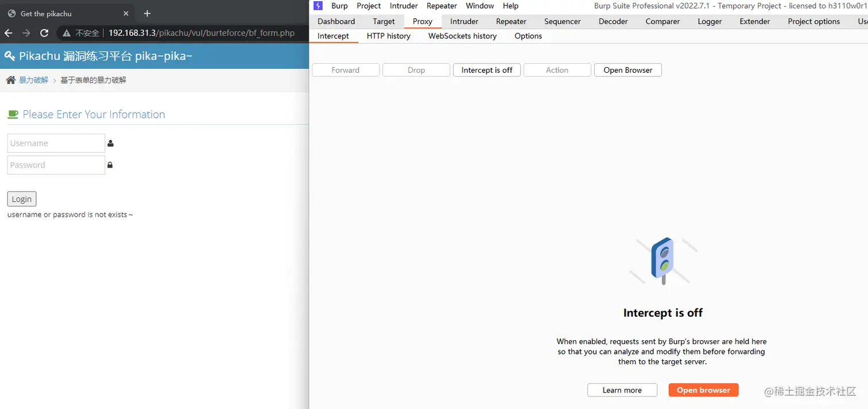Click 'username or password is not exists' message
Image resolution: width=868 pixels, height=409 pixels.
click(70, 215)
